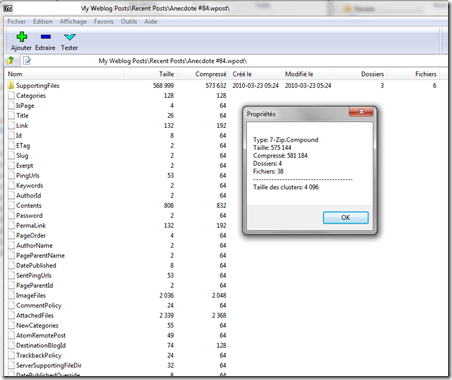Image resolution: width=452 pixels, height=380 pixels.
Task: Click the address bar path field
Action: 233,61
